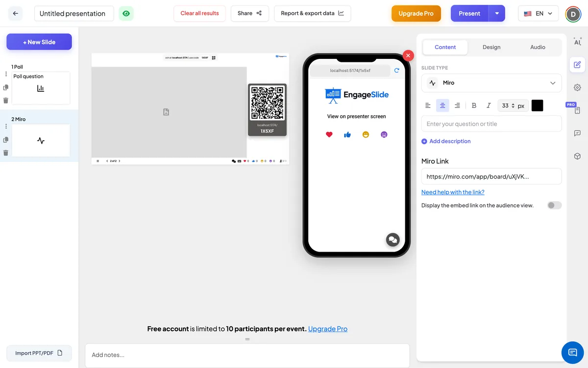
Task: Align the title text right
Action: 457,105
